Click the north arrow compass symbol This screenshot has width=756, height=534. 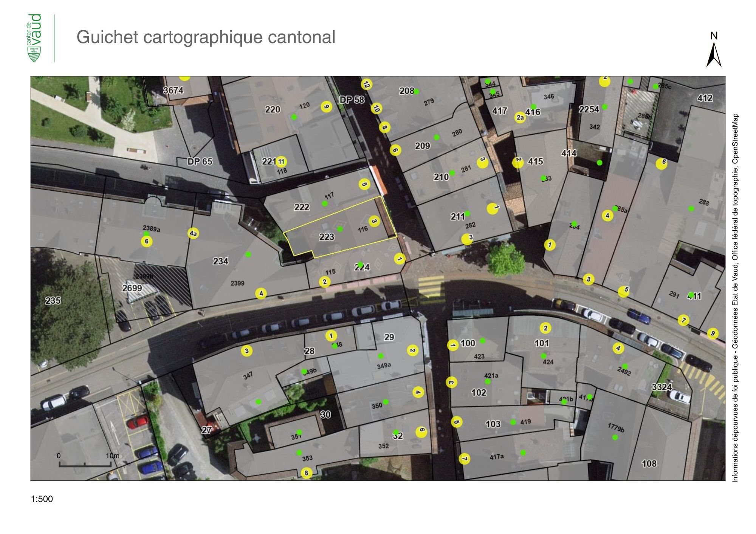coord(714,55)
